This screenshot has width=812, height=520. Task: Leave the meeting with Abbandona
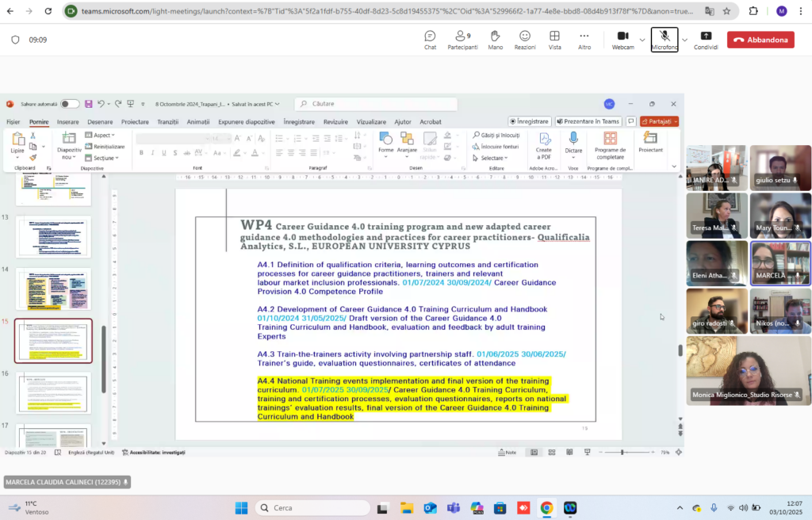click(760, 40)
